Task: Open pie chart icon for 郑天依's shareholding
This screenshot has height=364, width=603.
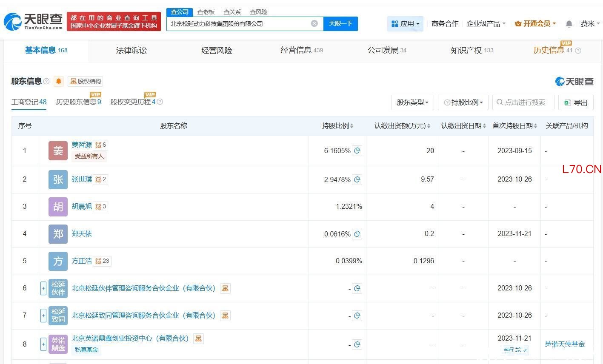Action: coord(357,234)
